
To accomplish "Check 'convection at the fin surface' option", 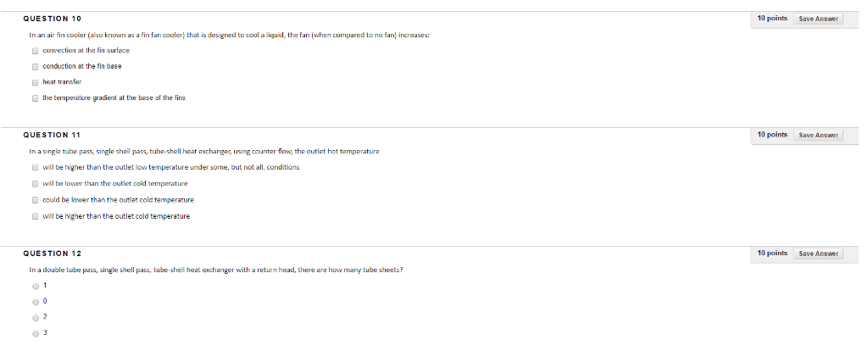I will click(x=35, y=51).
